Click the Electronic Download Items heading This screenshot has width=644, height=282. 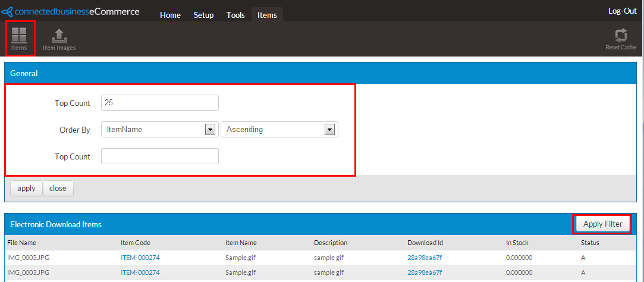[56, 224]
